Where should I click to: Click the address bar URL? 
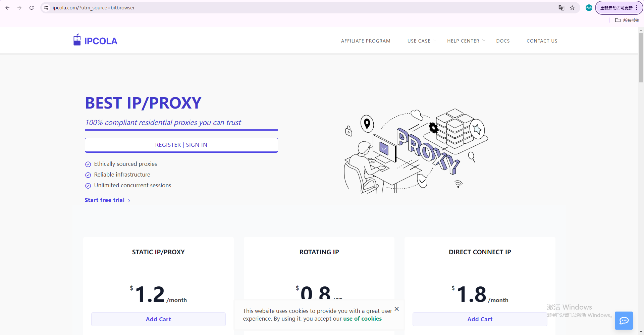94,8
